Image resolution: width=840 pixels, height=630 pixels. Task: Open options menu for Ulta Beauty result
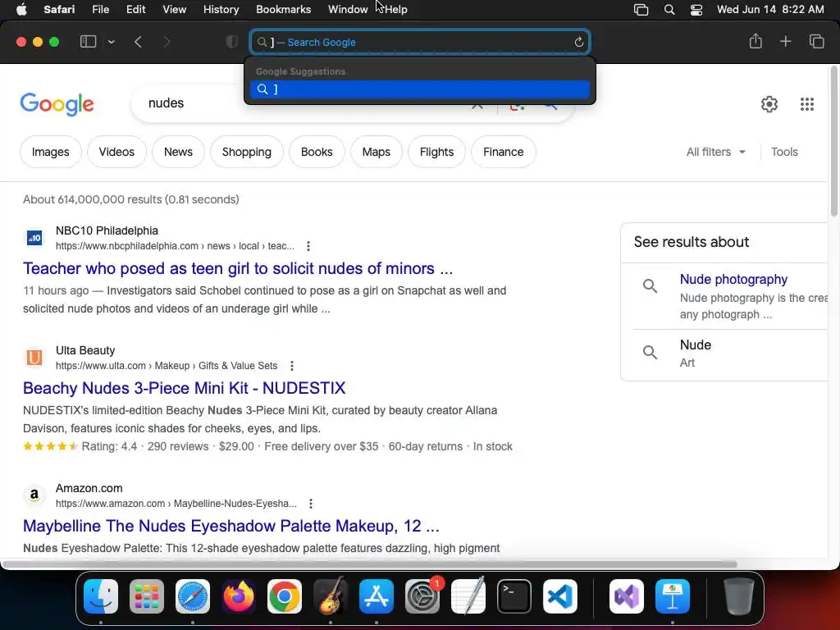[x=291, y=366]
